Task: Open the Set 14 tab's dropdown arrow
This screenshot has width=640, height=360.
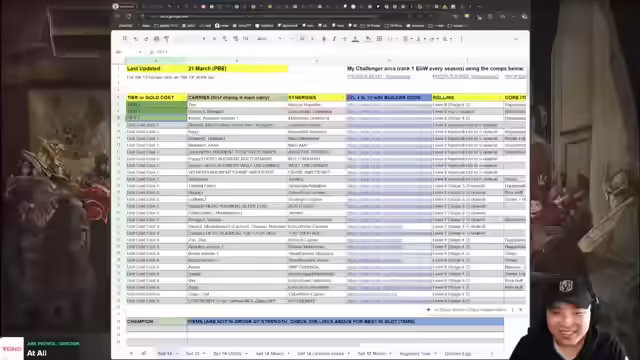Action: [177, 353]
